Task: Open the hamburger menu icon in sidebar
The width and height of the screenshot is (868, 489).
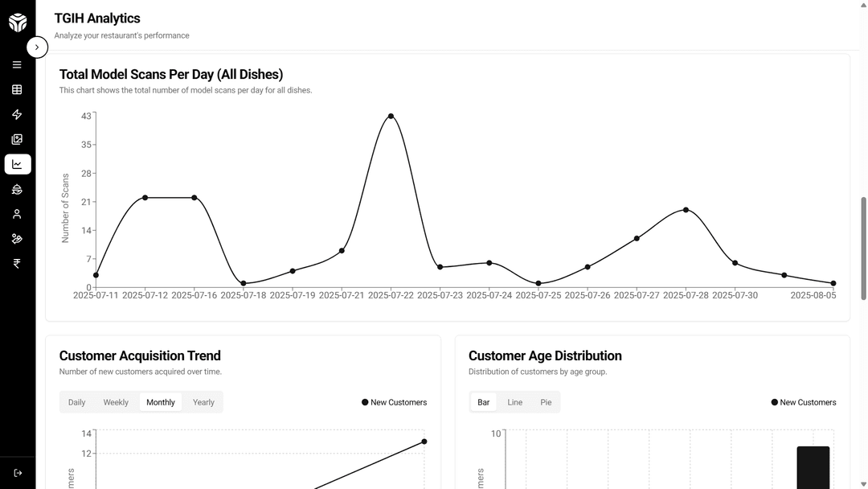Action: [x=17, y=65]
